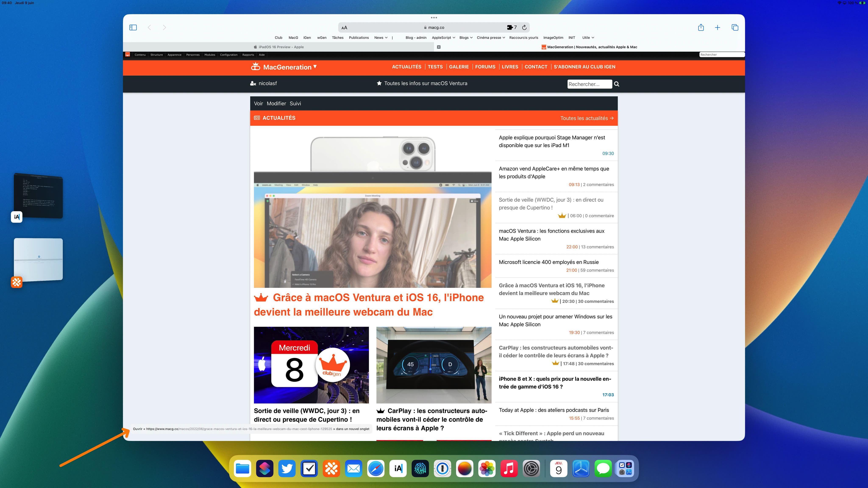Reload the macg.co page
The height and width of the screenshot is (488, 868).
(524, 27)
